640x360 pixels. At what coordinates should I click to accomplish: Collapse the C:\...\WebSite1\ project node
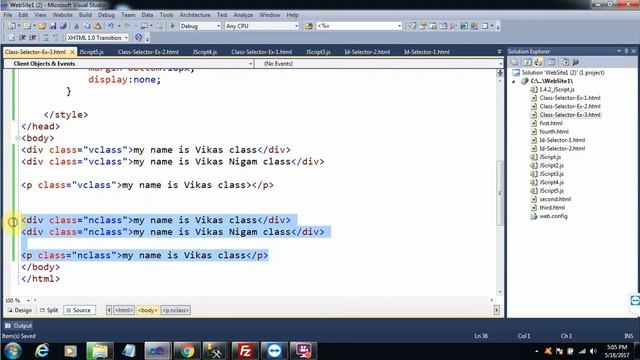coord(514,81)
